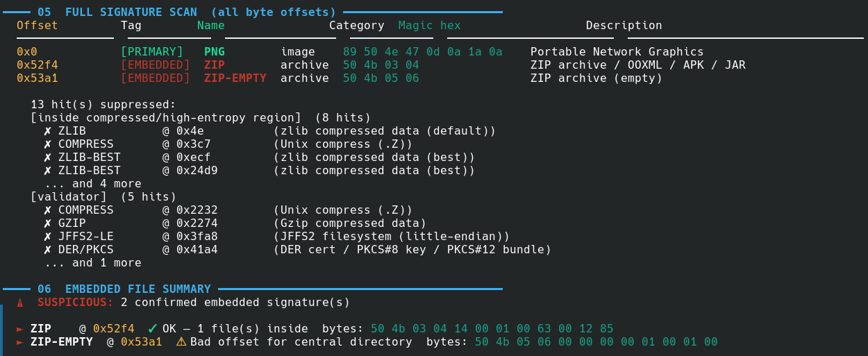868x356 pixels.
Task: Click the Magic hex column header
Action: [429, 26]
